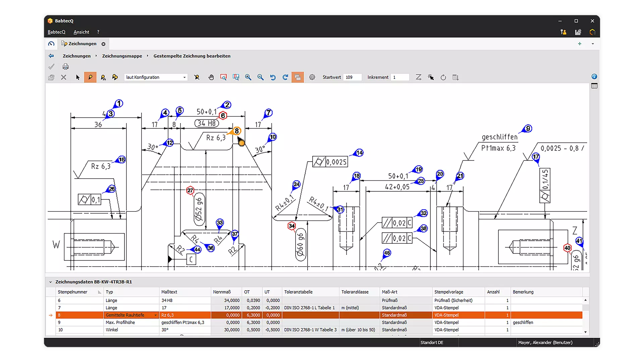
Task: Click the dashboard home tab icon
Action: pos(51,44)
